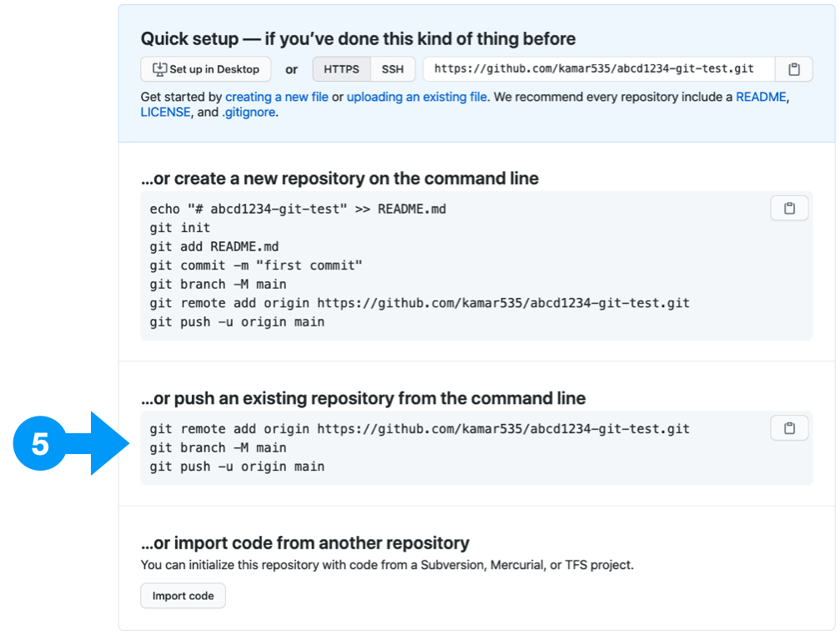This screenshot has height=636, width=840.
Task: Open the README link
Action: tap(761, 97)
